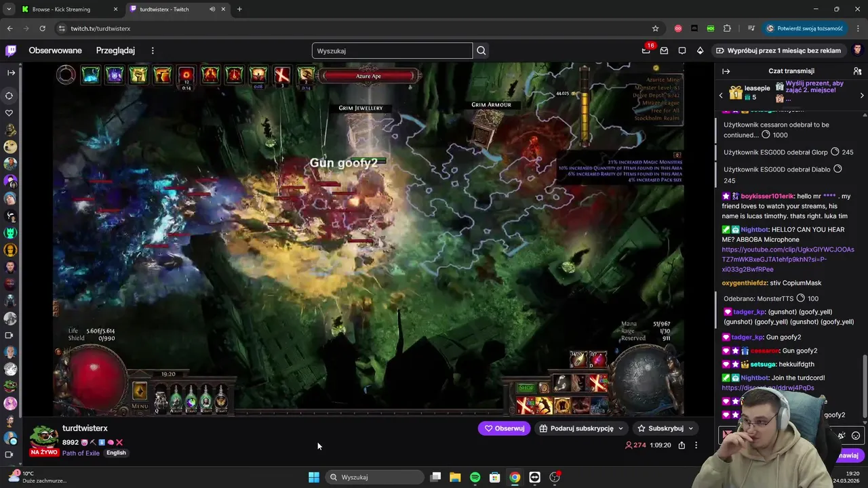868x488 pixels.
Task: Show next gift leaderboard entry
Action: 862,96
